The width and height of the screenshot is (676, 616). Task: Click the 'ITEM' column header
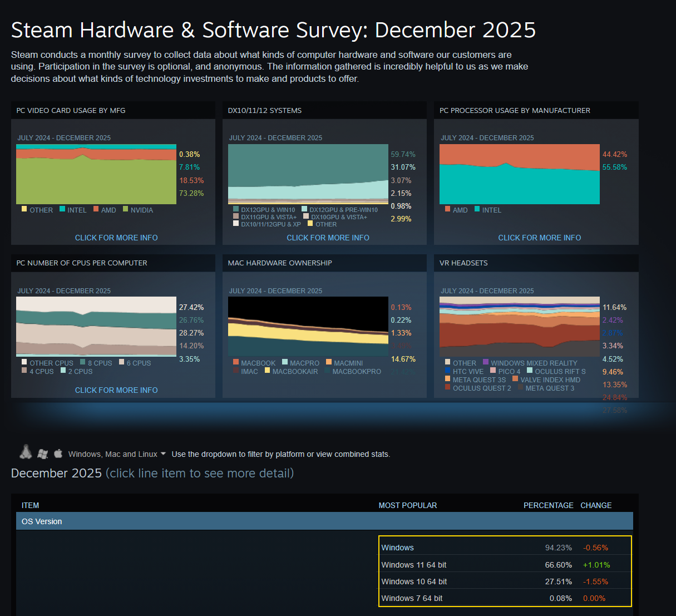point(30,505)
